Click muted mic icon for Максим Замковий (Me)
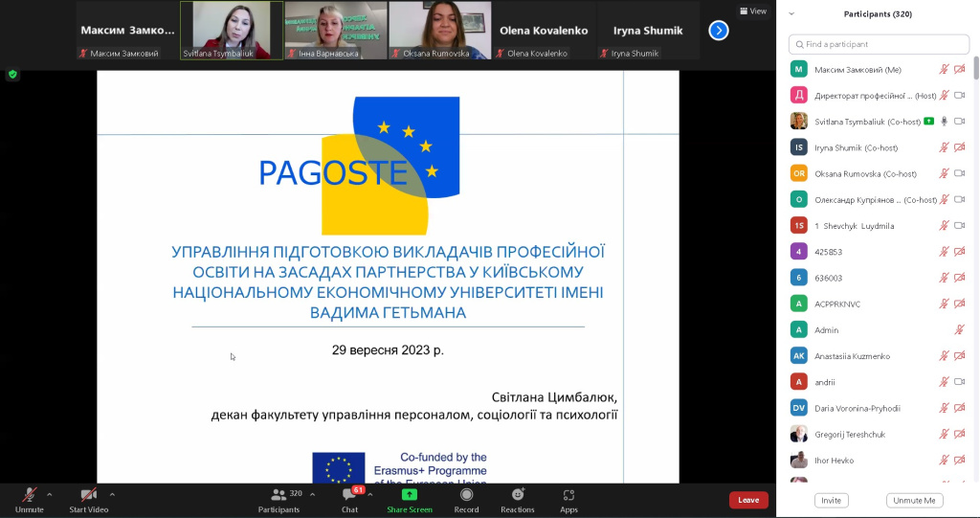The width and height of the screenshot is (980, 518). click(x=945, y=70)
